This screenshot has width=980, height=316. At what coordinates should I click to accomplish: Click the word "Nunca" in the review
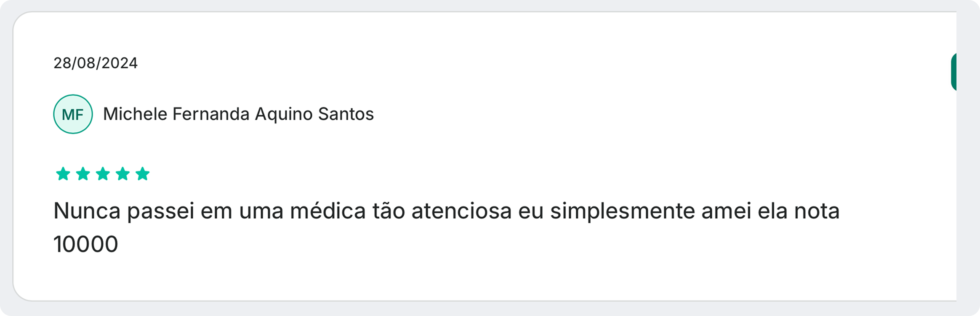click(x=87, y=211)
